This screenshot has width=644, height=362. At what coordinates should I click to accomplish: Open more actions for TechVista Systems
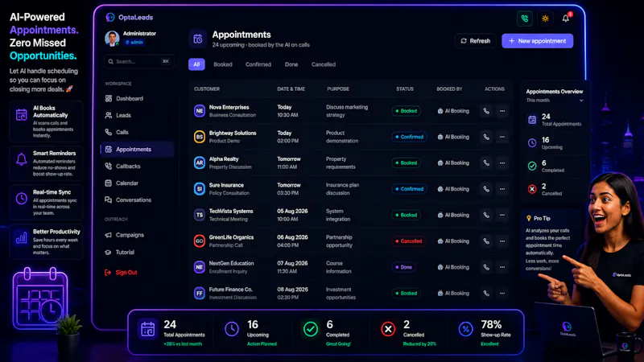(502, 215)
